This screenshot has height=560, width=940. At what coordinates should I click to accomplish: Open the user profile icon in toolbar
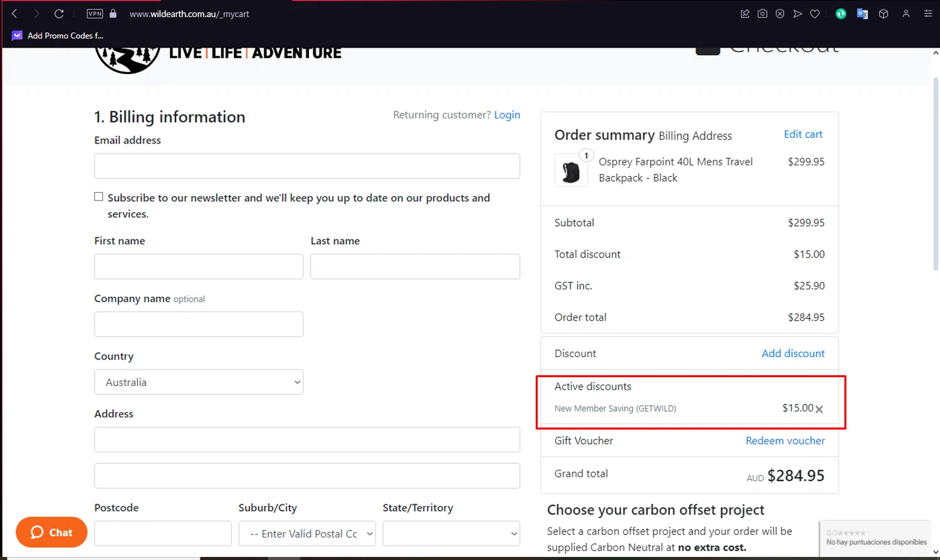906,13
